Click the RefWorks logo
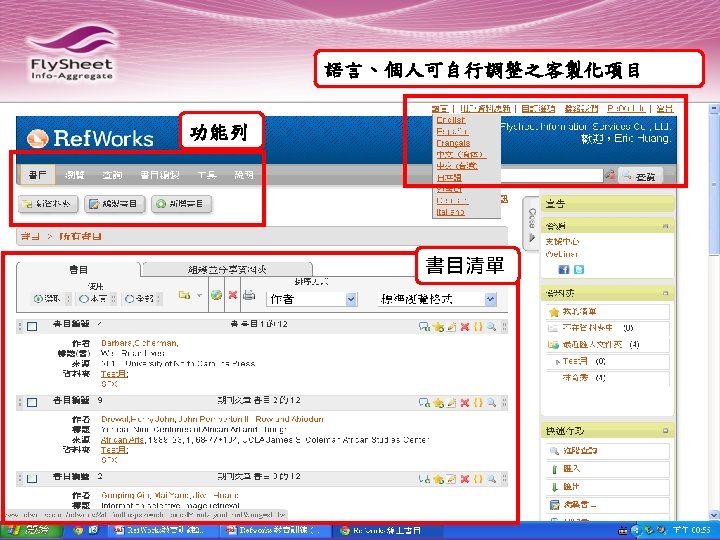The image size is (720, 540). point(90,138)
